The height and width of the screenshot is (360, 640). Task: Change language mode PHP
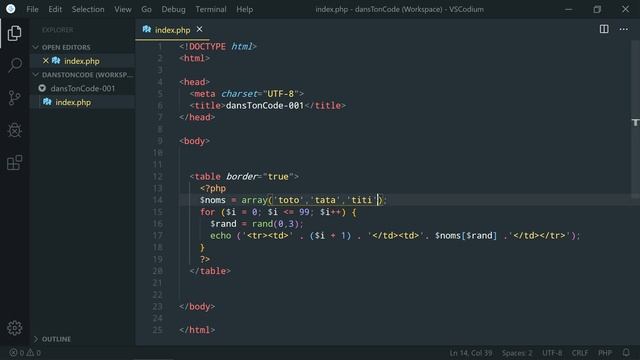click(x=605, y=353)
